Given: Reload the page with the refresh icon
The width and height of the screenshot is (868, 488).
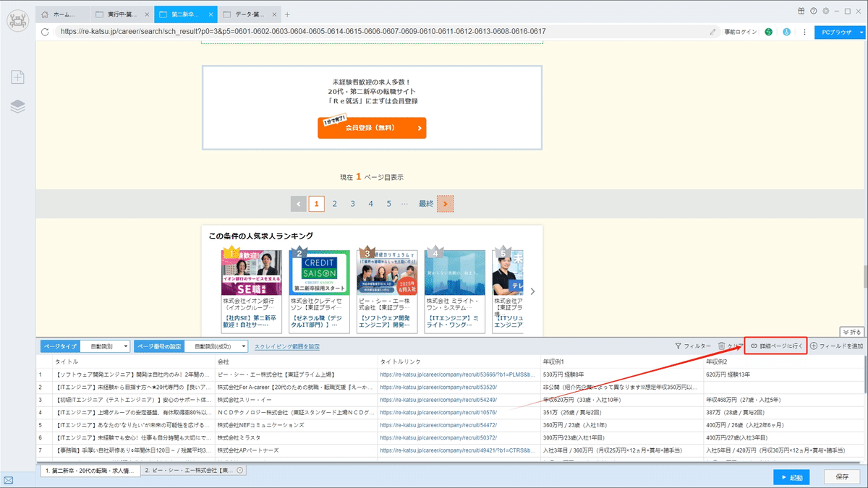Looking at the screenshot, I should [x=46, y=32].
